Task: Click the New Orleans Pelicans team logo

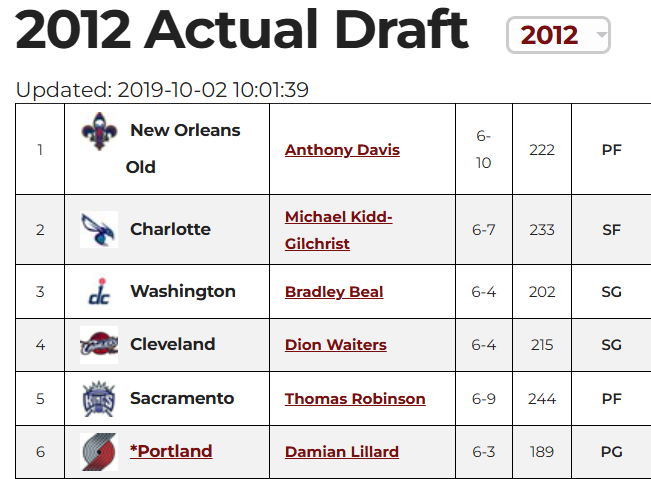Action: coord(99,131)
